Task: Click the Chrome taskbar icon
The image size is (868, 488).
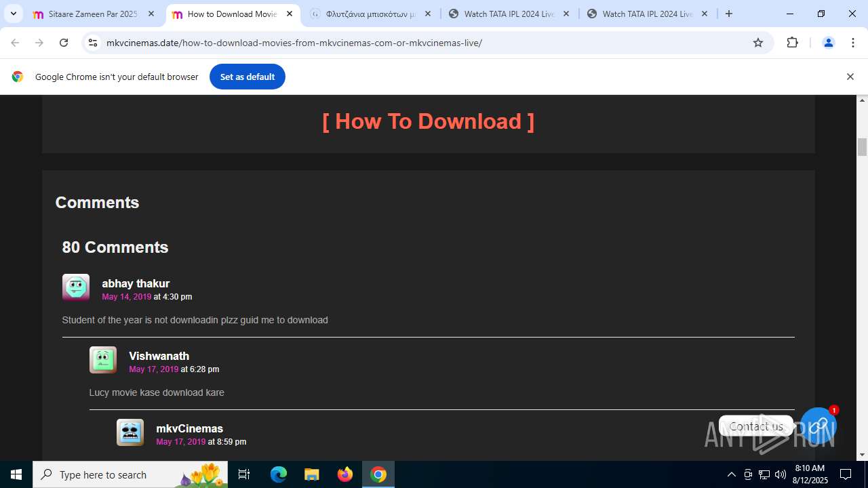Action: 378,474
